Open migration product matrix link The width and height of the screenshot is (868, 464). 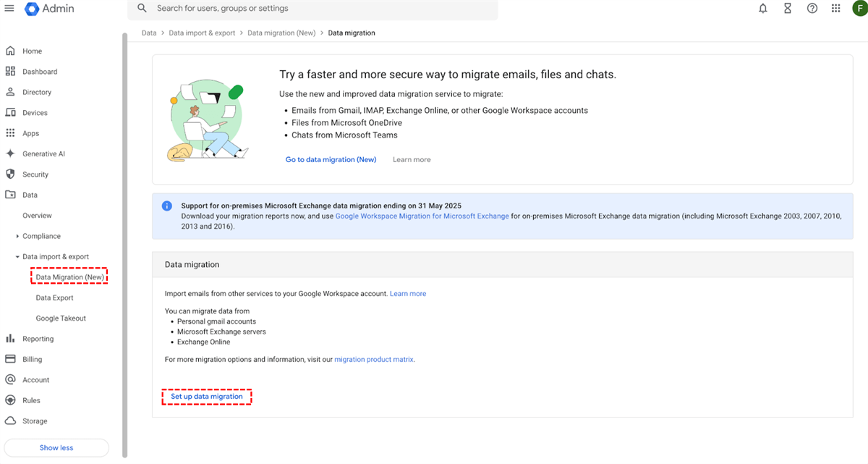(x=374, y=359)
